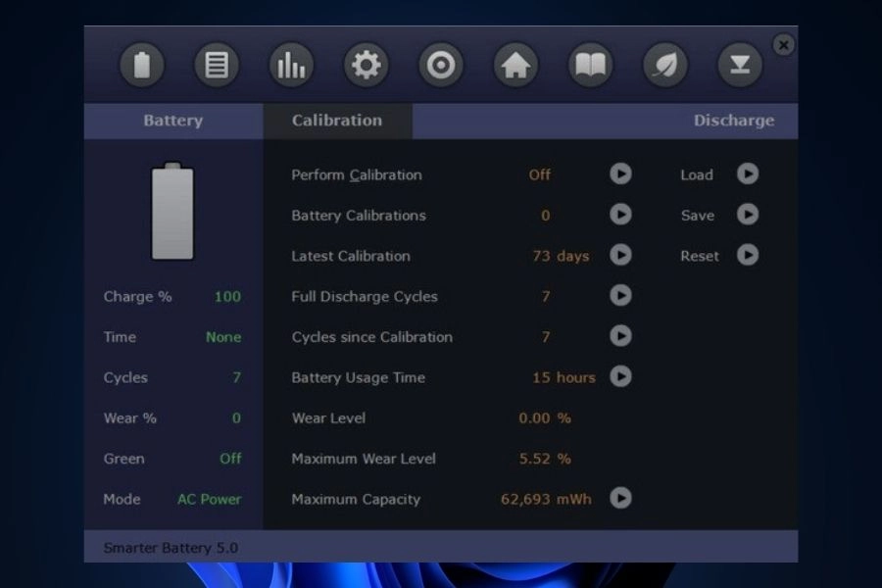
Task: Click the Reset label
Action: coord(700,256)
